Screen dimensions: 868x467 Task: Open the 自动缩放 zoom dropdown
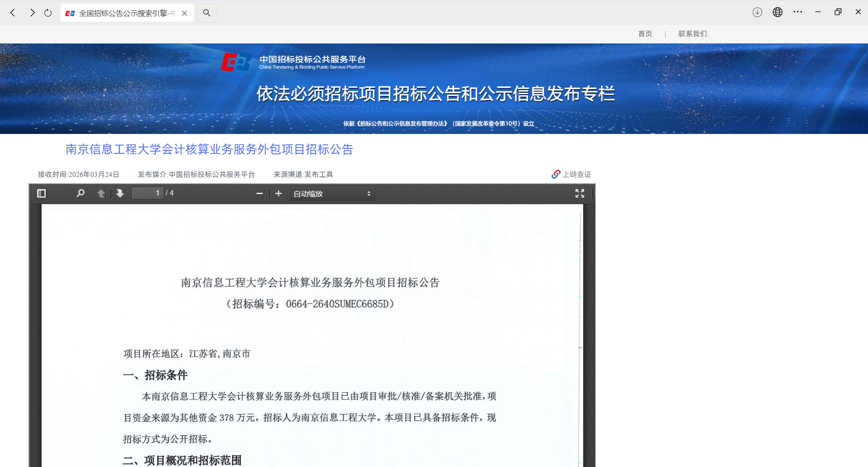[332, 194]
